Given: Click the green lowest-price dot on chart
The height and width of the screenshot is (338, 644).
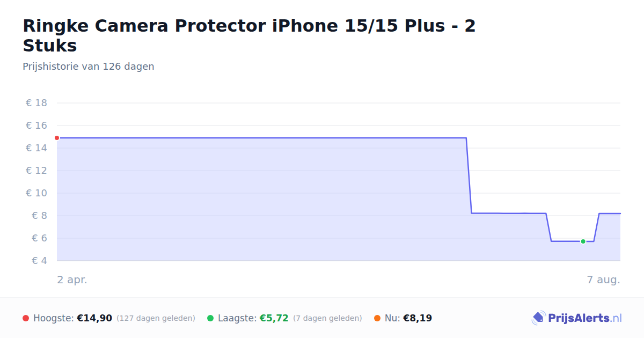Looking at the screenshot, I should [583, 241].
